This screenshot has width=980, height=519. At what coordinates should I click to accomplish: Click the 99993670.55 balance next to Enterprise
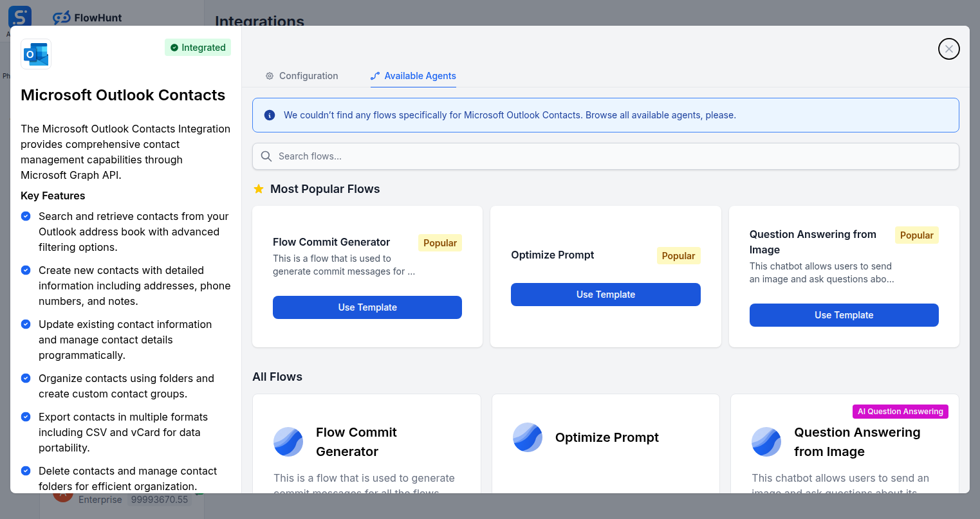(x=159, y=500)
